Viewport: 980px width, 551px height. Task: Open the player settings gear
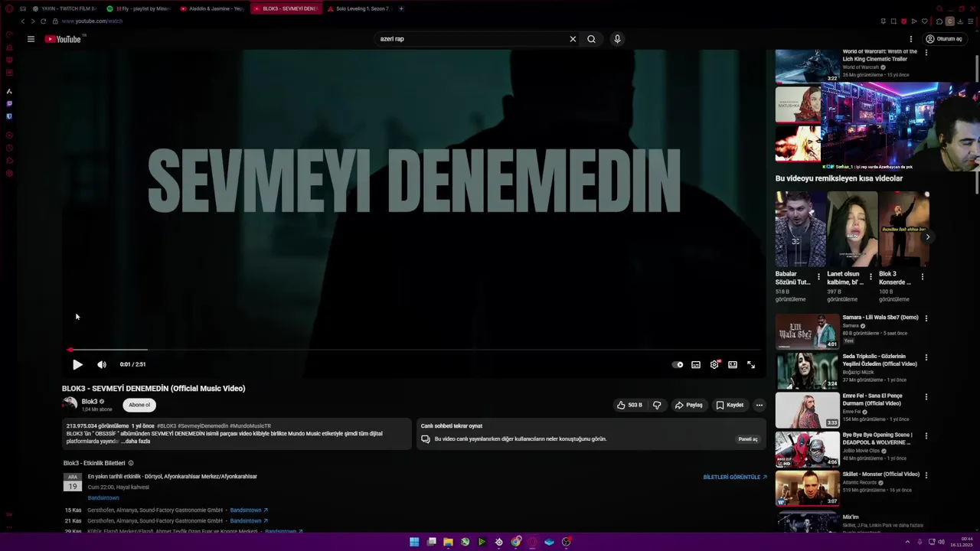point(714,365)
